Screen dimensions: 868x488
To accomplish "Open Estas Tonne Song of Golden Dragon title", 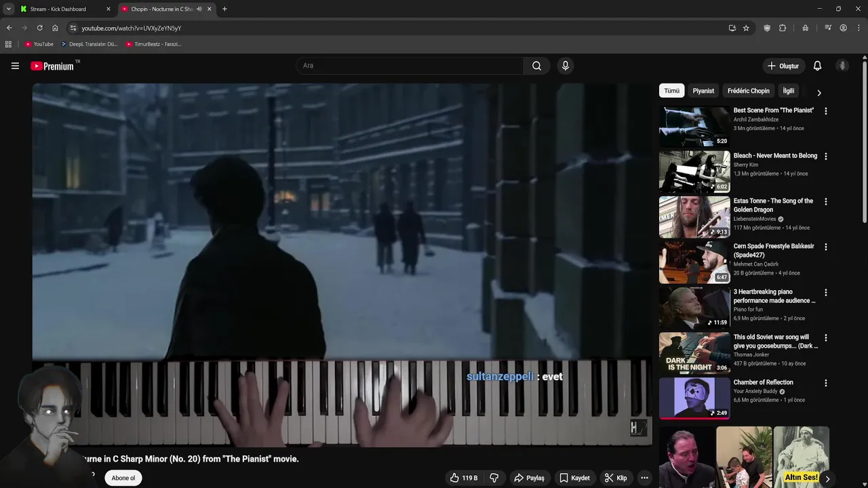I will point(773,205).
